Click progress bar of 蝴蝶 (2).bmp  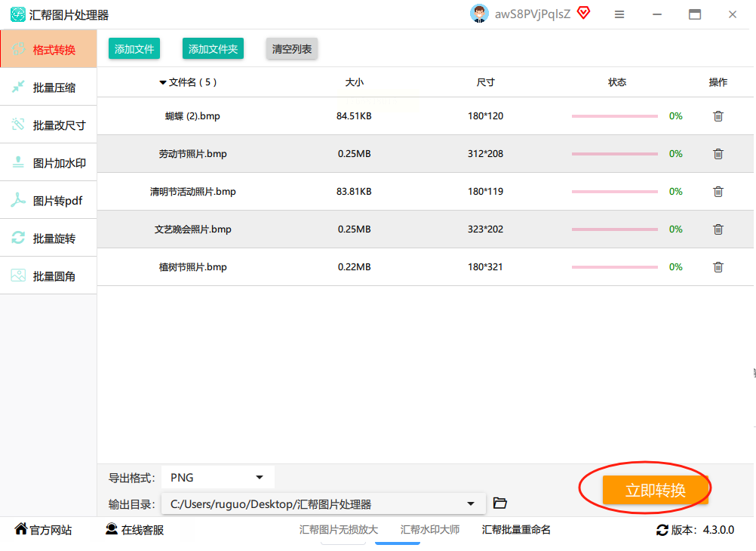pos(614,116)
